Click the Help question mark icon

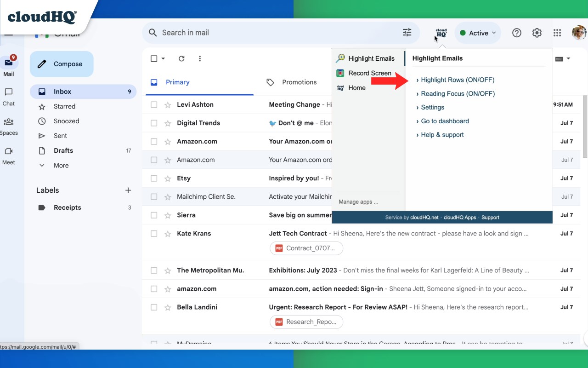coord(517,33)
